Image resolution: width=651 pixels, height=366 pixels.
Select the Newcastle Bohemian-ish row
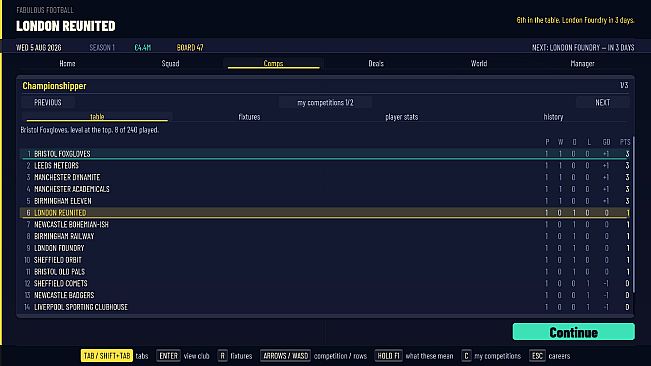tap(326, 224)
